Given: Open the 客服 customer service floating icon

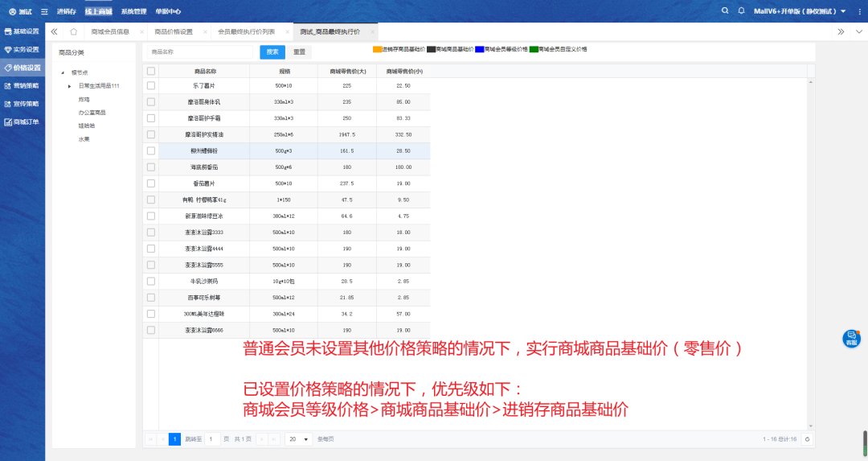Looking at the screenshot, I should pos(851,339).
